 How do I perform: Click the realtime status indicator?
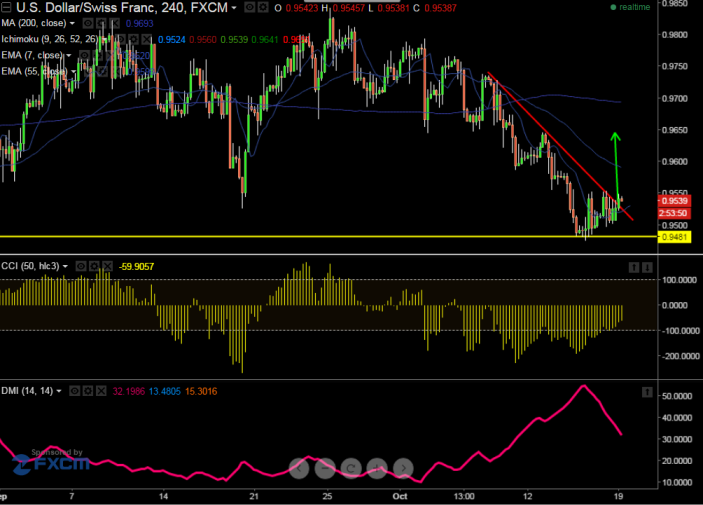(x=630, y=7)
